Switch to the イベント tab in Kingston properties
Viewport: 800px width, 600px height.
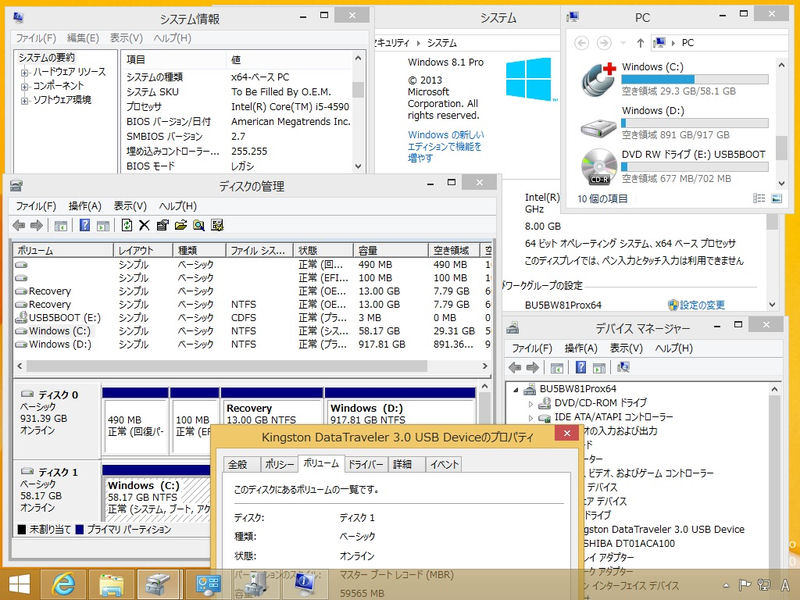click(x=444, y=465)
